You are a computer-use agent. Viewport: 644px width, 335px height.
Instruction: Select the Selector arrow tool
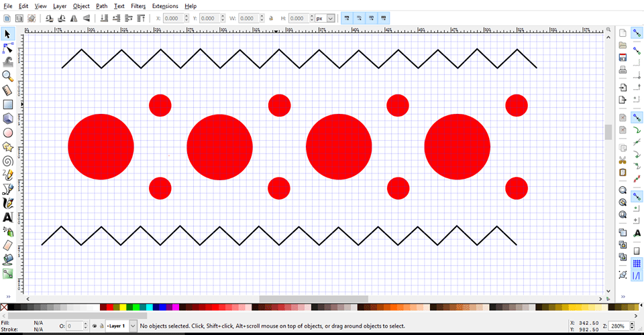7,34
